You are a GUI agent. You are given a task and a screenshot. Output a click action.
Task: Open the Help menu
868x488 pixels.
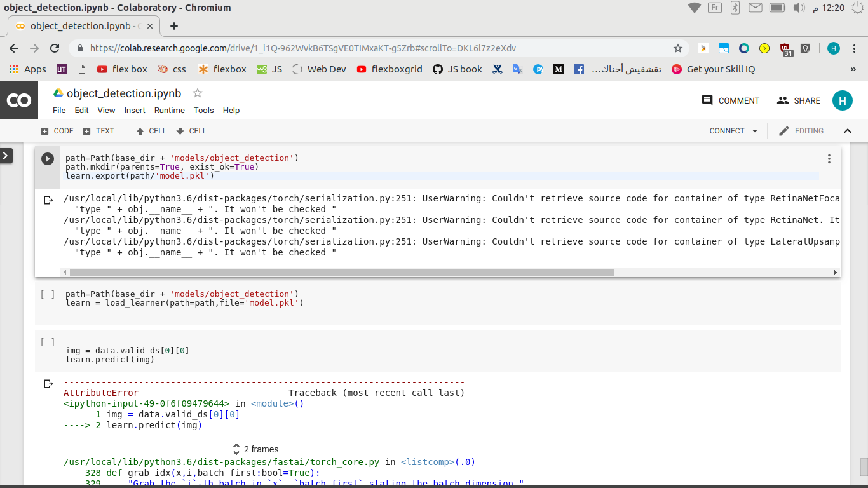231,110
